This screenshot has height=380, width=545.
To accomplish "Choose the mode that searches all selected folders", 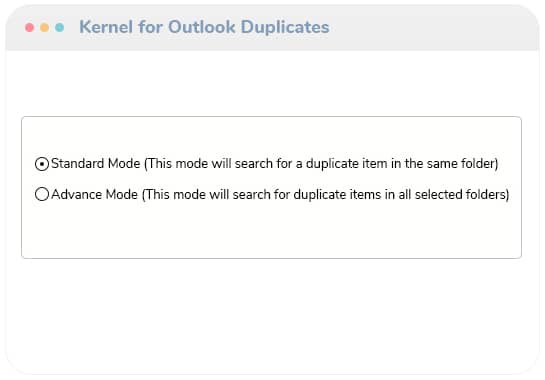I will (42, 194).
